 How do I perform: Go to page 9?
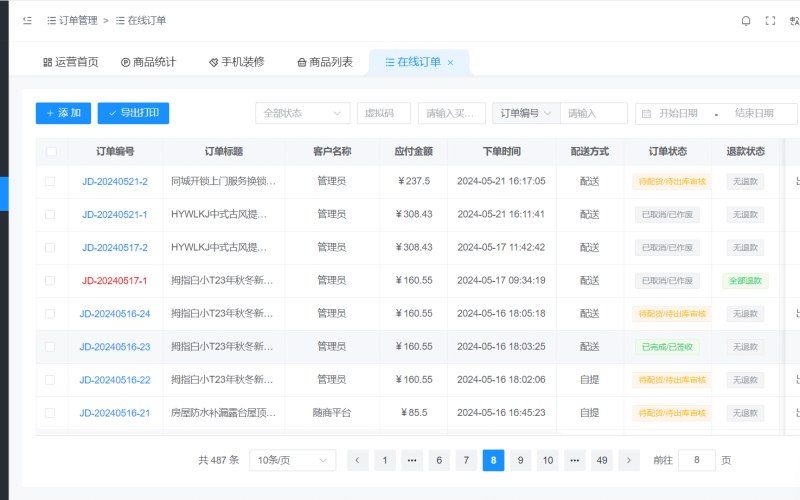pyautogui.click(x=520, y=460)
